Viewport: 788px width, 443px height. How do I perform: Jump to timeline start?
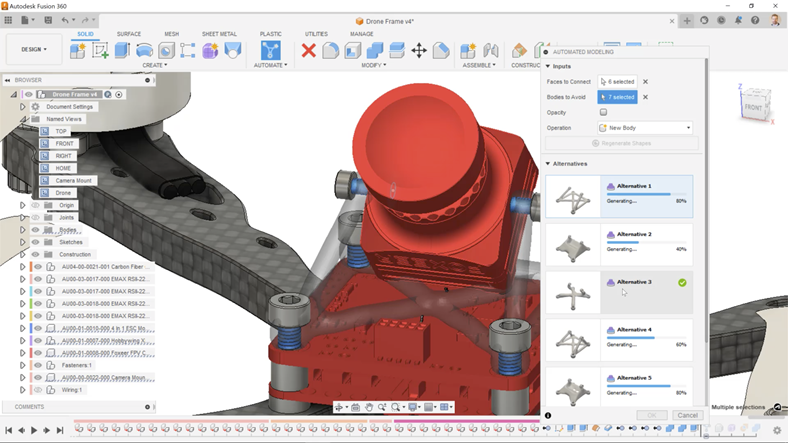(x=9, y=430)
